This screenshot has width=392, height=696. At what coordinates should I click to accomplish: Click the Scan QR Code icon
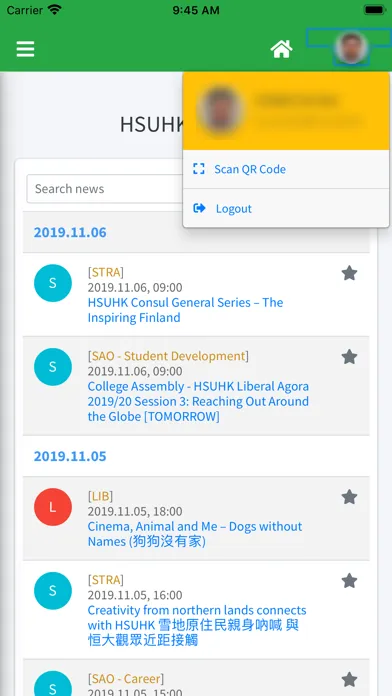coord(198,169)
